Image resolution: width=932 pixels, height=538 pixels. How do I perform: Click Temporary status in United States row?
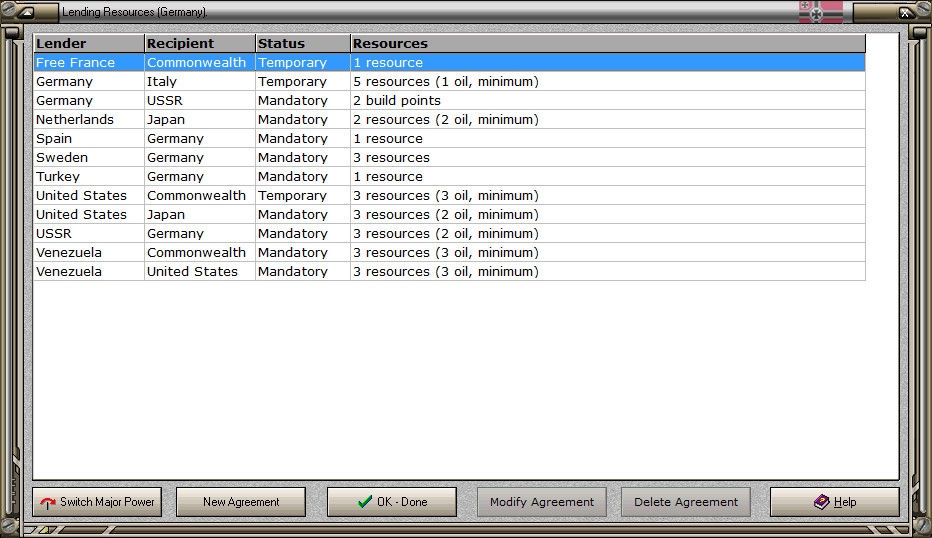pyautogui.click(x=303, y=196)
